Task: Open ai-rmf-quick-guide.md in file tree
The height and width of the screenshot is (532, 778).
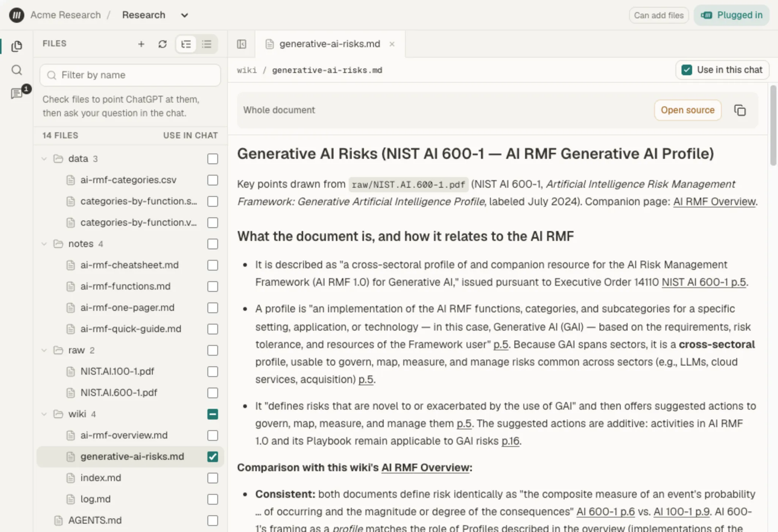Action: 131,329
